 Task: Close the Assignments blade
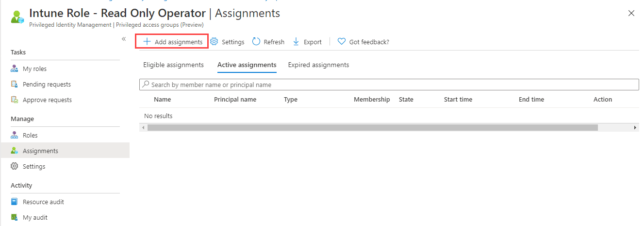(631, 13)
